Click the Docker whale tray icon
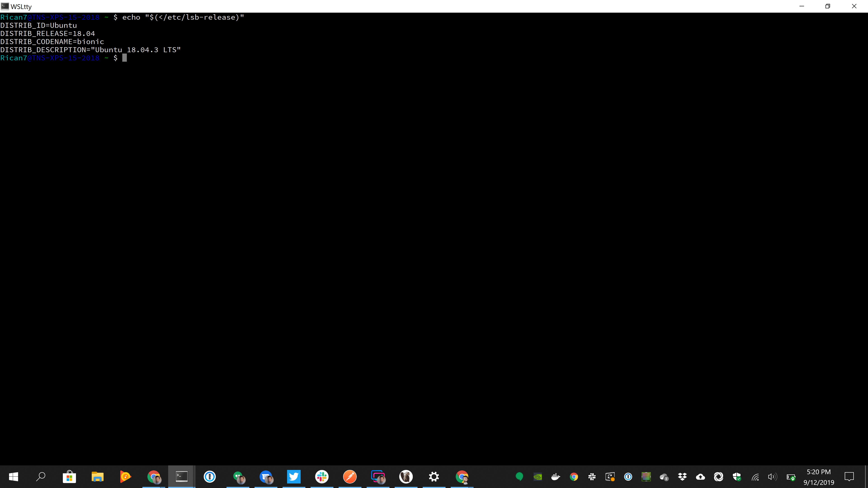Screen dimensions: 868x488 coord(556,476)
